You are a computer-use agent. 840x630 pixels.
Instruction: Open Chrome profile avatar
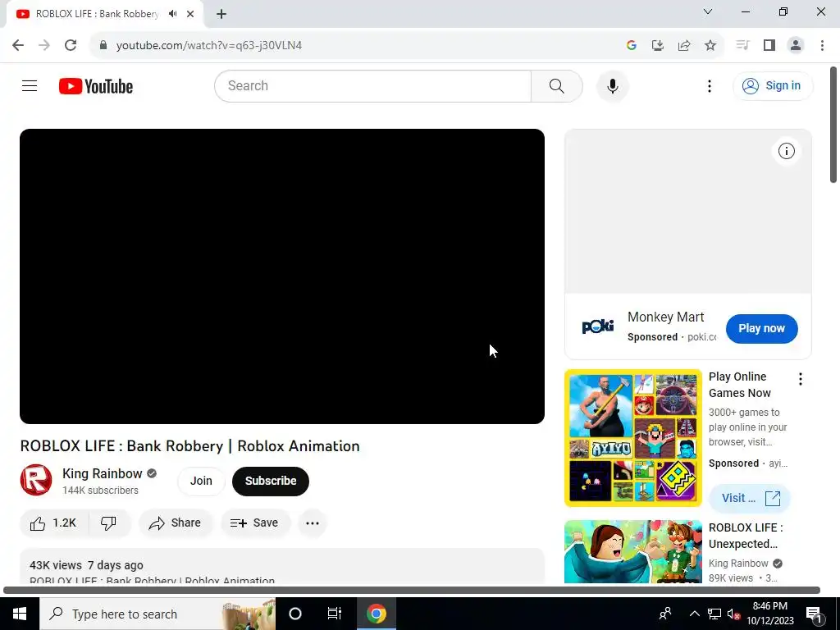796,46
